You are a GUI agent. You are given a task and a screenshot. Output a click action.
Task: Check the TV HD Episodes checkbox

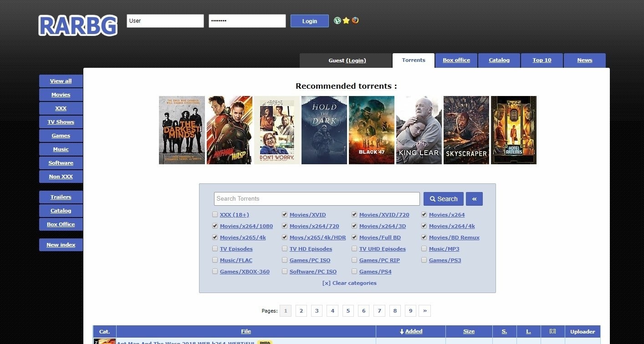[x=285, y=249]
